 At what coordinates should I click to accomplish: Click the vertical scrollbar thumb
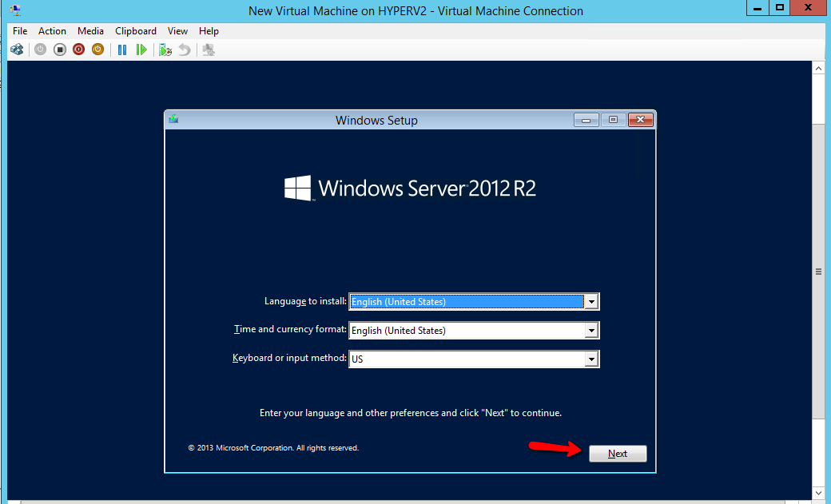pyautogui.click(x=818, y=272)
